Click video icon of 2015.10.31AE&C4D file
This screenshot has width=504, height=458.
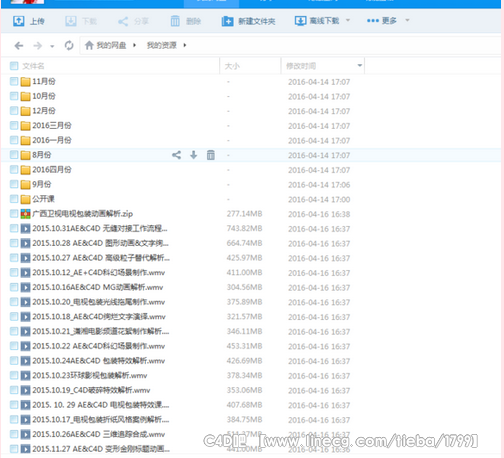coord(25,229)
